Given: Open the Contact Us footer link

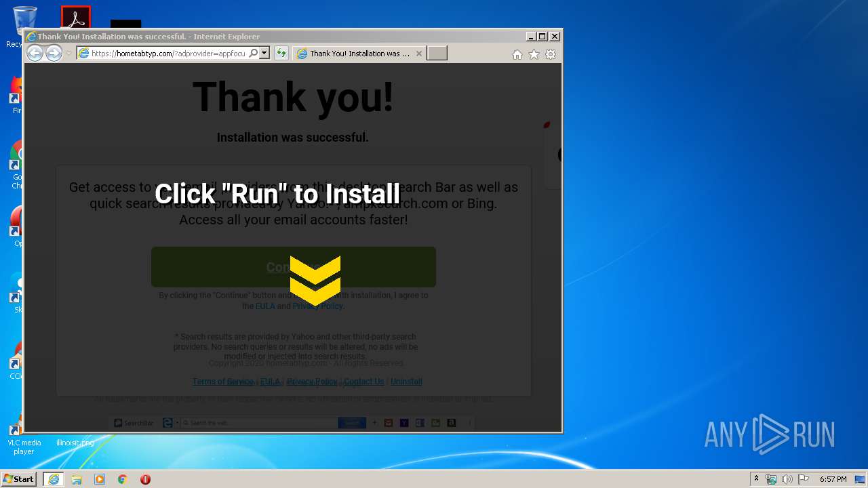Looking at the screenshot, I should click(363, 382).
